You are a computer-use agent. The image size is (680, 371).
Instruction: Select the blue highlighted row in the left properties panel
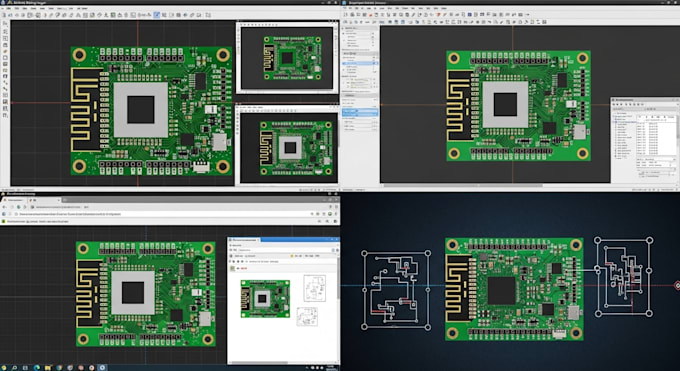(360, 112)
